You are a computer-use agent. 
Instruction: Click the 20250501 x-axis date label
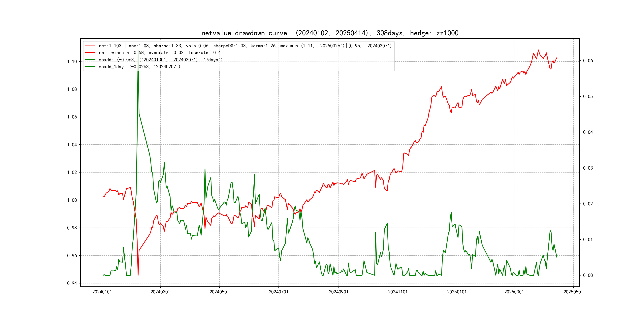[573, 292]
